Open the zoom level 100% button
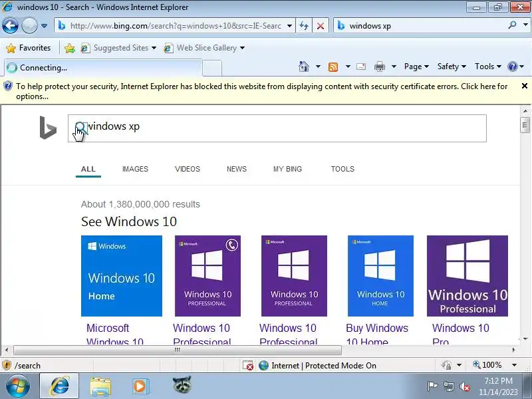The image size is (532, 399). tap(487, 365)
